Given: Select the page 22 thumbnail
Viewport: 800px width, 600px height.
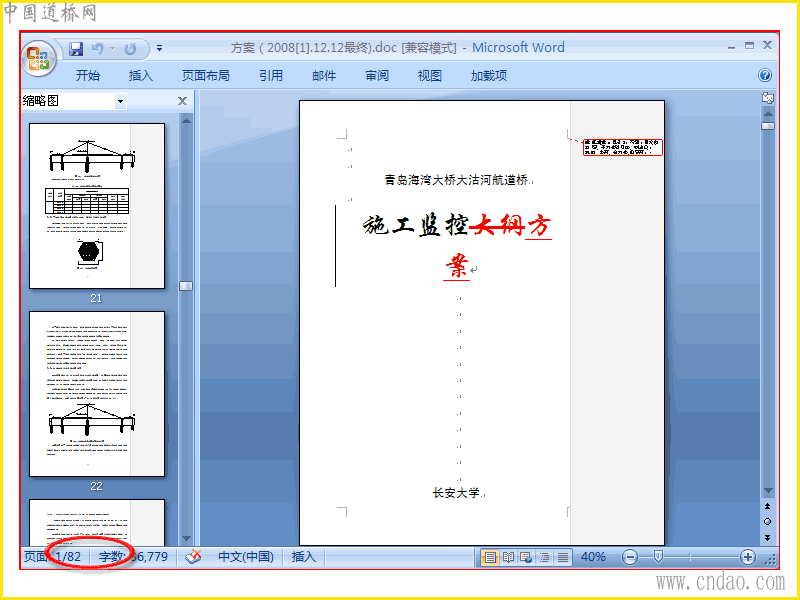Looking at the screenshot, I should (97, 394).
